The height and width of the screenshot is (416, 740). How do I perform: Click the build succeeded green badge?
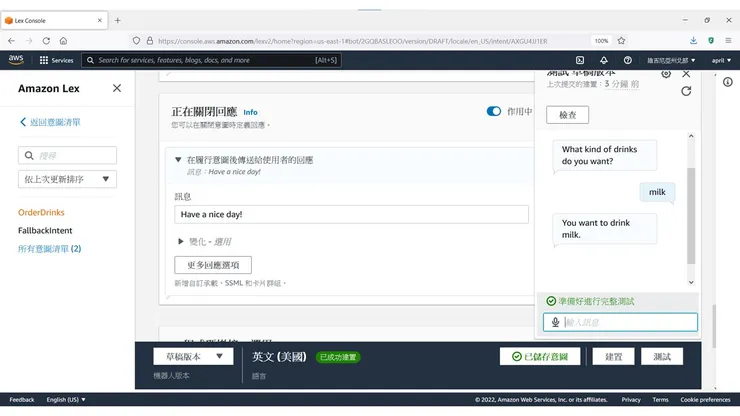coord(338,357)
